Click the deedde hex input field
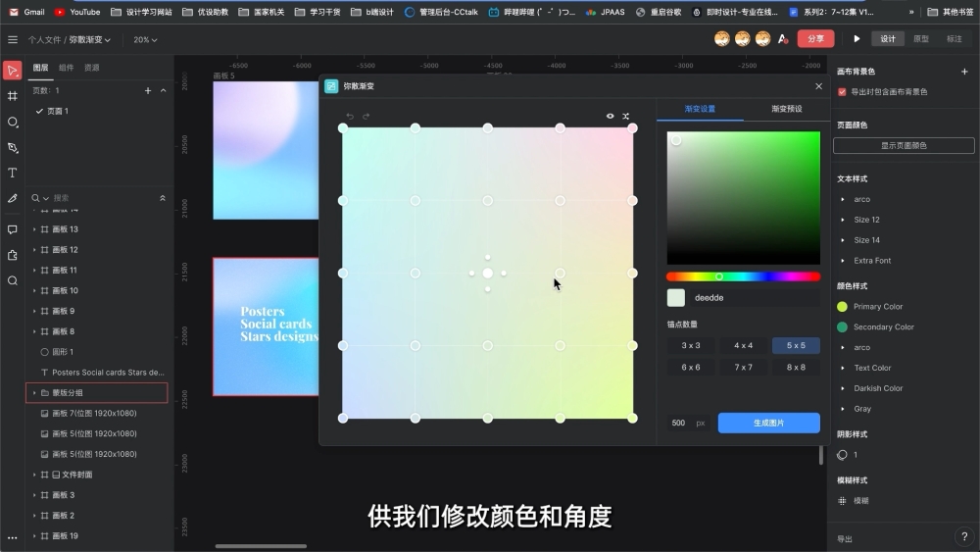The image size is (980, 552). (x=757, y=298)
